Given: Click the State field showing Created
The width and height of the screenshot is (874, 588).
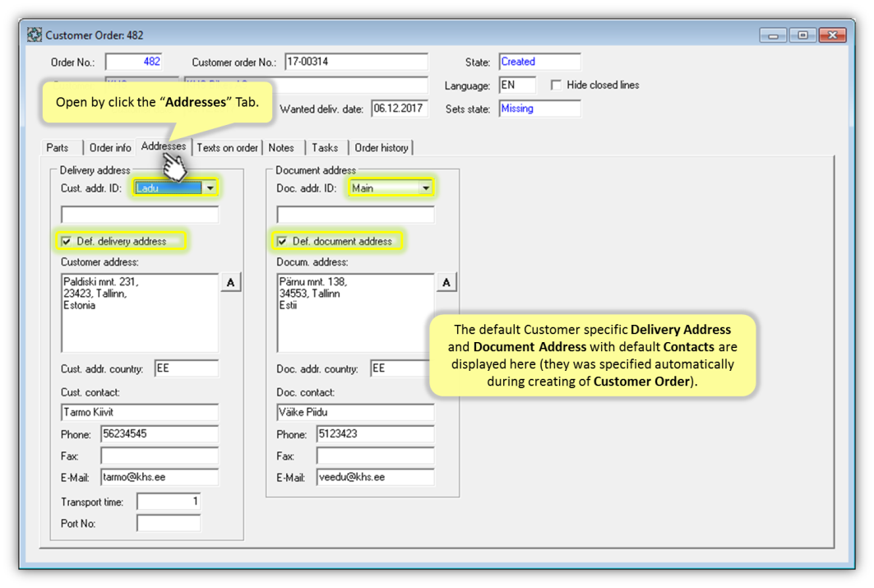Looking at the screenshot, I should tap(539, 62).
